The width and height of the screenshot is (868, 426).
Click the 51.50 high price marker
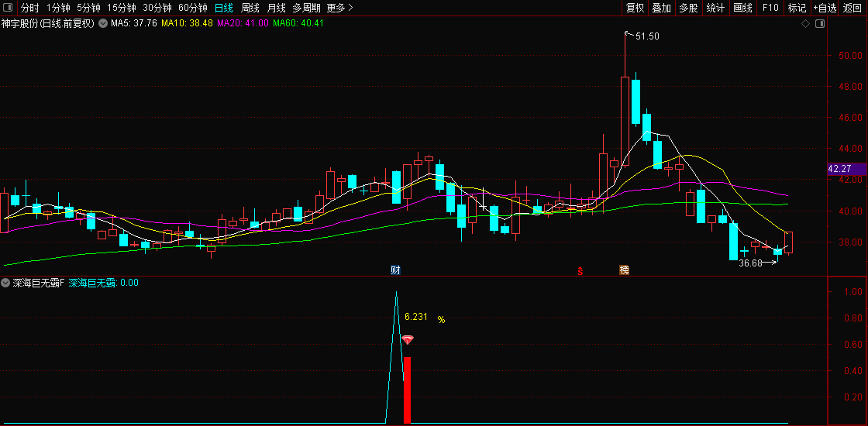[647, 36]
